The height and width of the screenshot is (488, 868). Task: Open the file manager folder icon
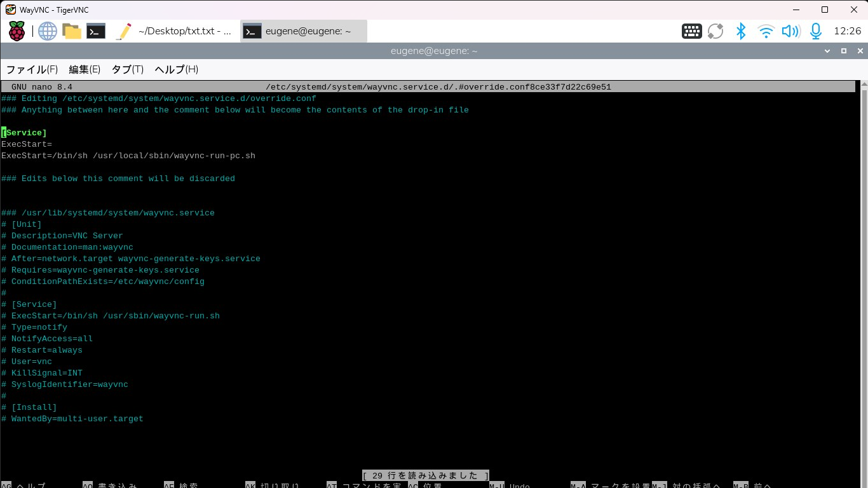click(x=72, y=31)
